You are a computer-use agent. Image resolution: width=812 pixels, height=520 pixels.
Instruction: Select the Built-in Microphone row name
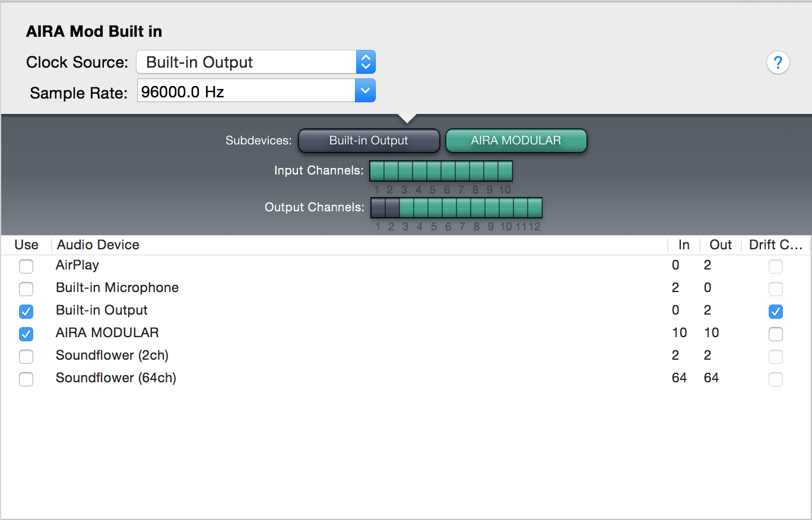tap(117, 288)
